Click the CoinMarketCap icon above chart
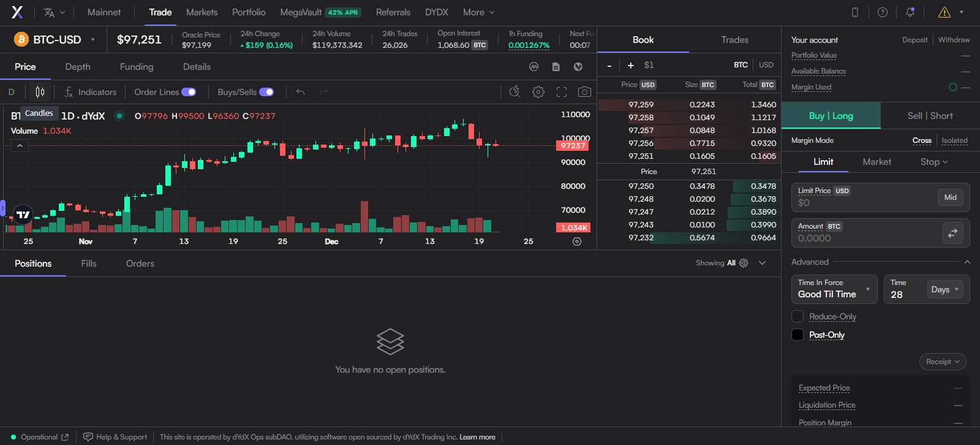The width and height of the screenshot is (980, 445). click(x=534, y=67)
